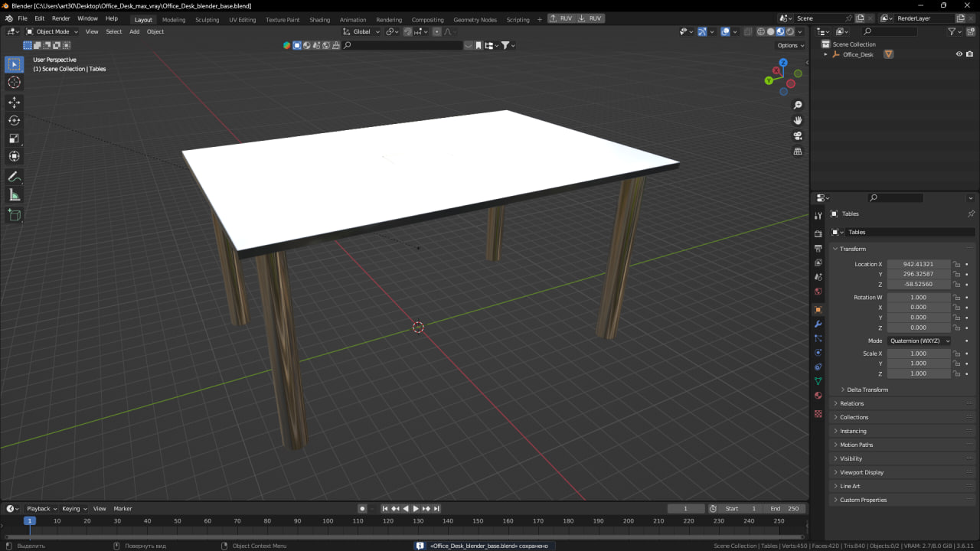Switch to the Modeling workspace tab
This screenshot has height=551, width=980.
point(174,19)
